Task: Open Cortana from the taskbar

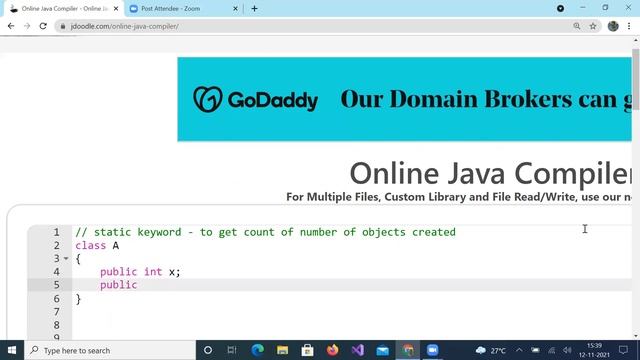Action: [208, 350]
